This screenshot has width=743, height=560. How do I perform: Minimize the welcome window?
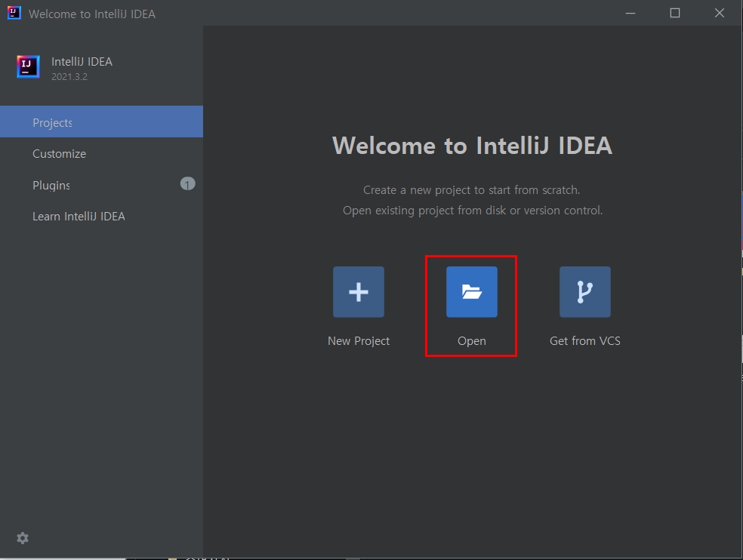pos(630,13)
